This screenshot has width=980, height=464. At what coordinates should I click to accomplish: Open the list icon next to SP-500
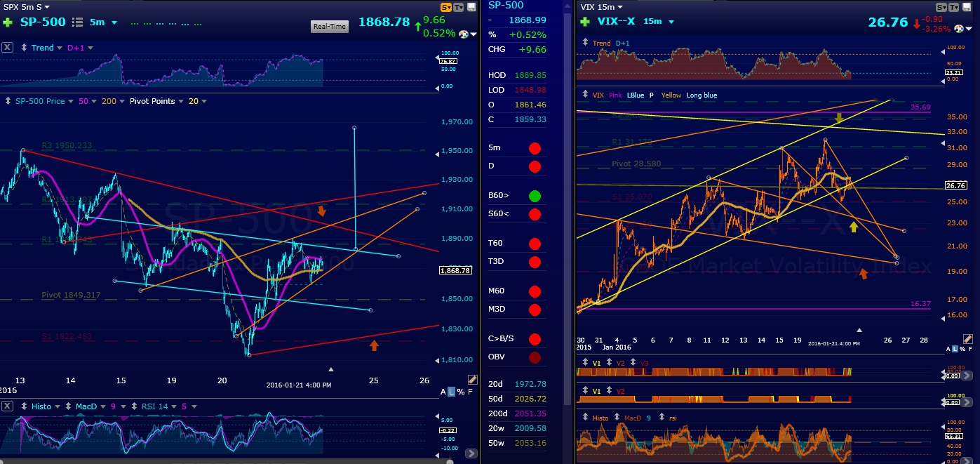[x=77, y=22]
